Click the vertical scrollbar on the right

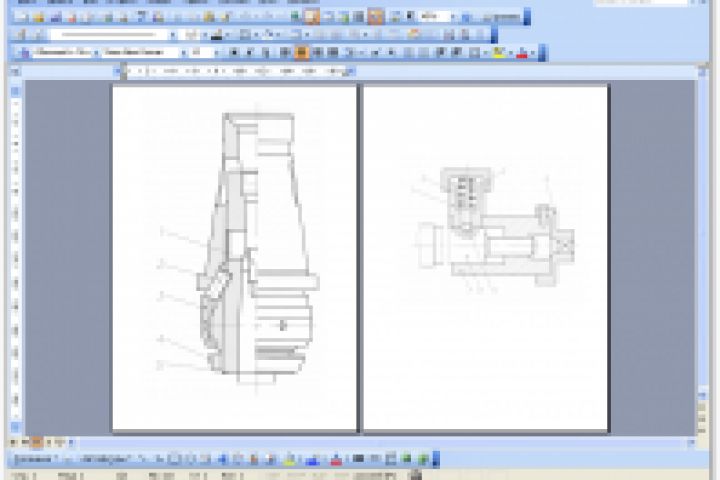click(x=703, y=230)
